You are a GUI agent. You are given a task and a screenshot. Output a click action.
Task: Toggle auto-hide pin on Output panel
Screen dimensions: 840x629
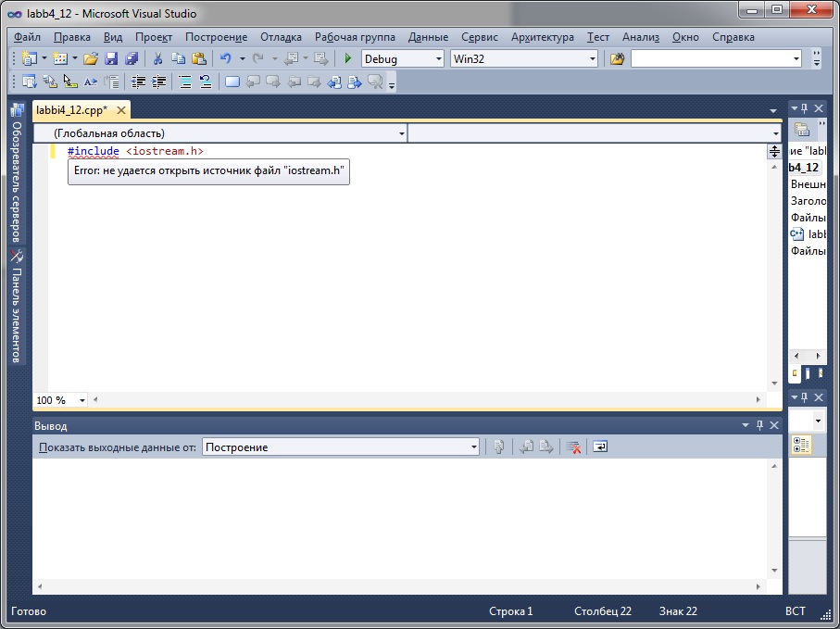tap(759, 425)
